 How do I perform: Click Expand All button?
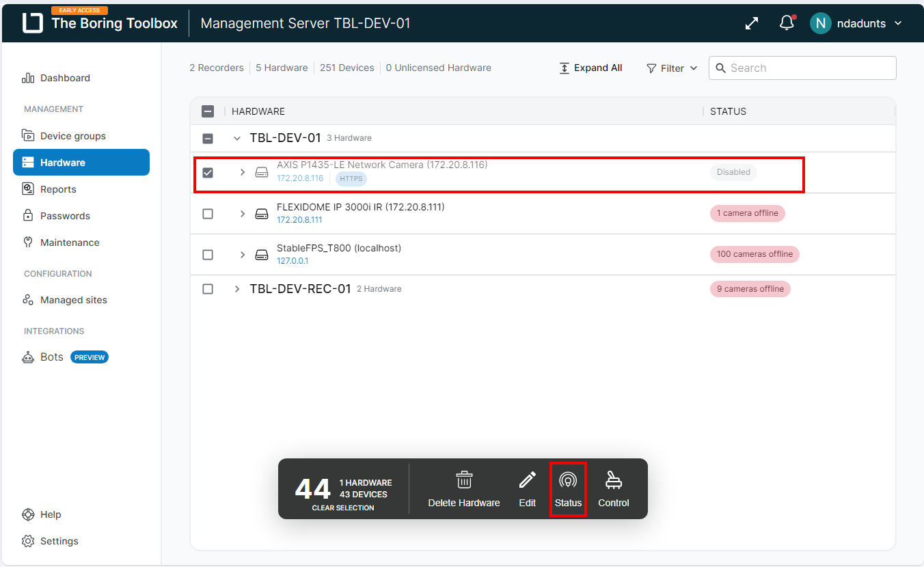[590, 68]
